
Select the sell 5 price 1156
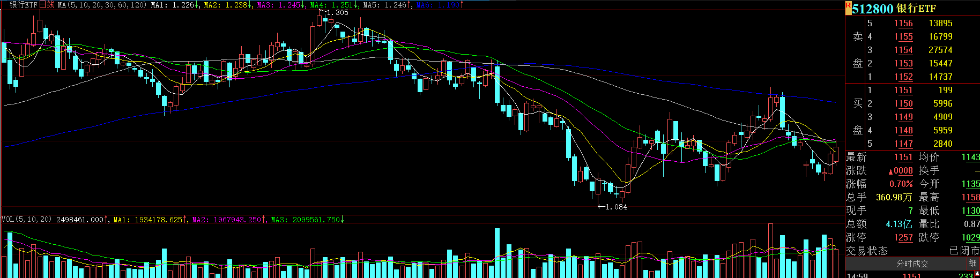point(903,23)
